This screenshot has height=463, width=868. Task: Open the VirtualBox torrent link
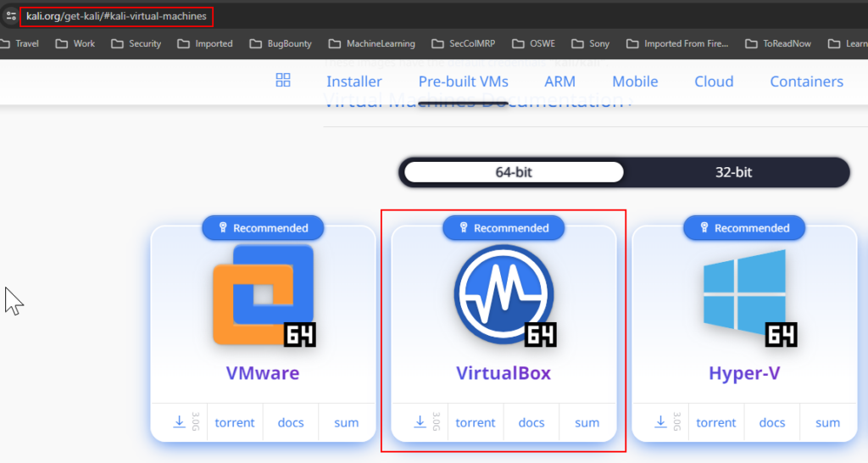476,422
